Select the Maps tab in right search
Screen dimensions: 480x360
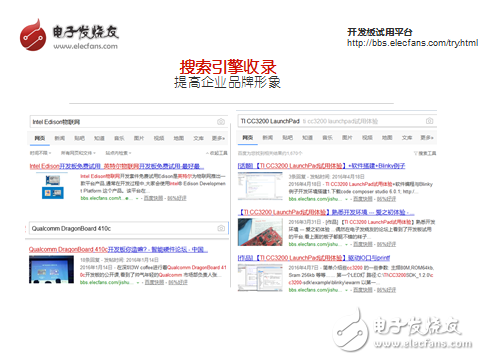pos(387,138)
